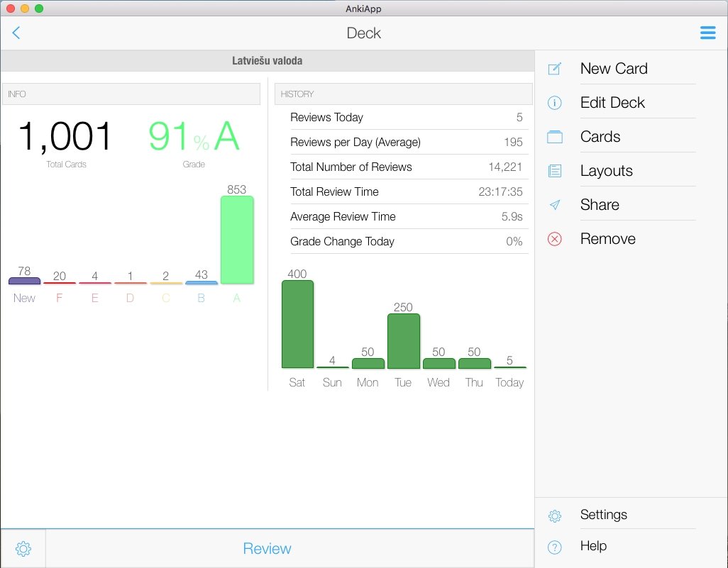Viewport: 728px width, 568px height.
Task: Click the Help question mark icon
Action: click(x=555, y=547)
